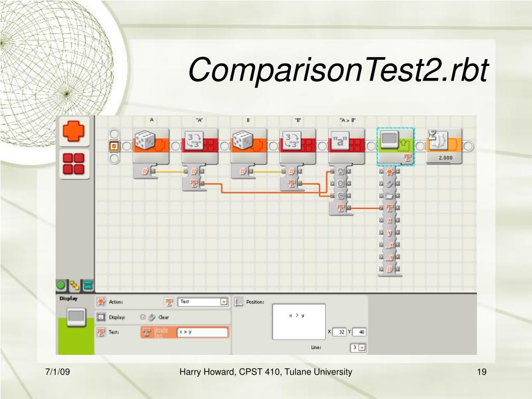Click the Display screen icon in config panel

(101, 317)
